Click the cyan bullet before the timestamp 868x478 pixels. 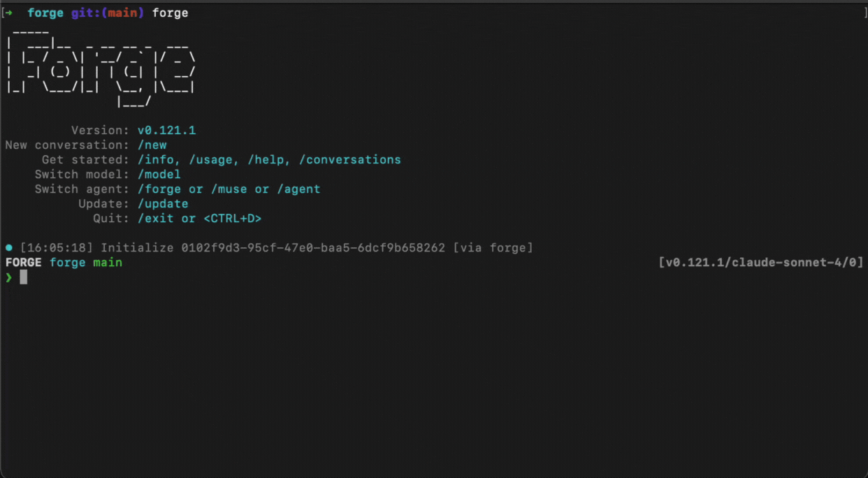point(8,247)
